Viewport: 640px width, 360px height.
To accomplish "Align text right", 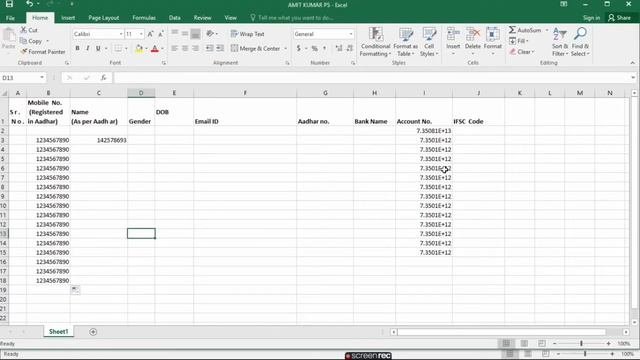I will 196,49.
